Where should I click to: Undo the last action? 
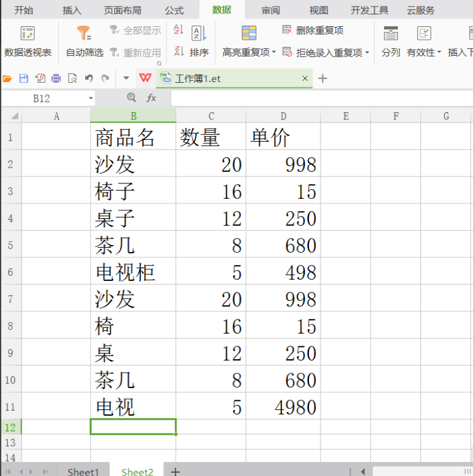[x=89, y=79]
